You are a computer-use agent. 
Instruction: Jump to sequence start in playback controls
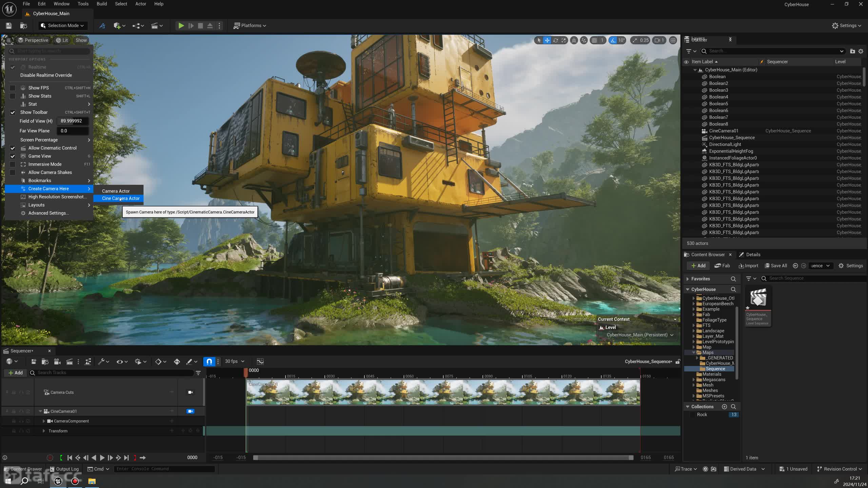pyautogui.click(x=70, y=458)
